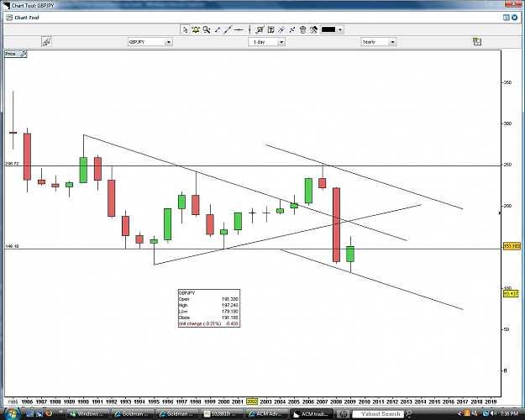Open the chart settings tools icon
The width and height of the screenshot is (525, 420).
pos(313,29)
